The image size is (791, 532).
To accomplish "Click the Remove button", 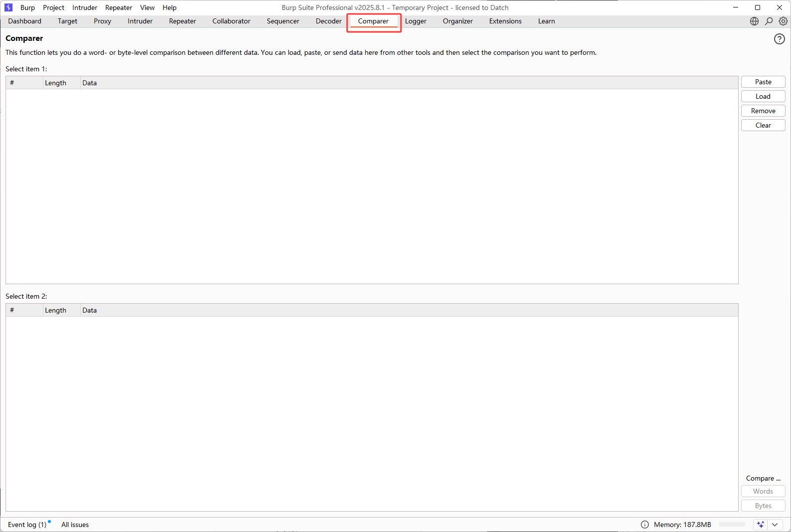I will [763, 111].
